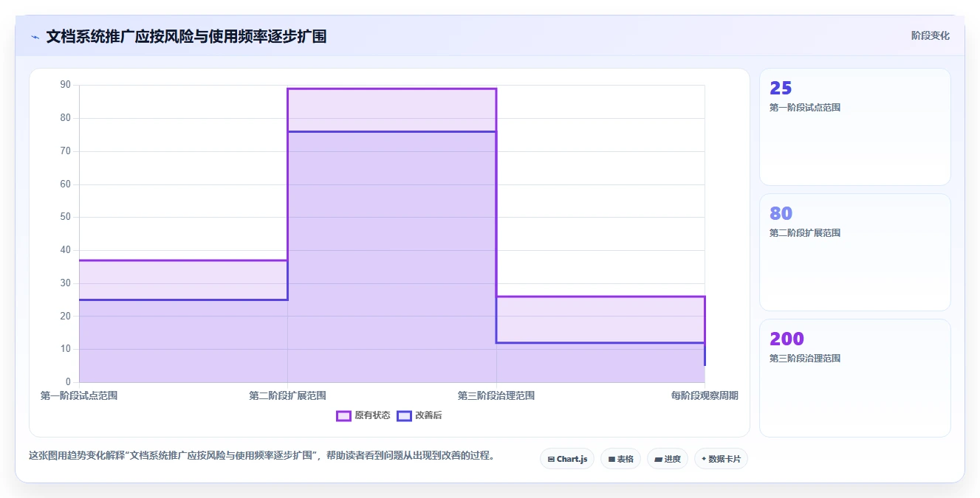Select the 数据卡片 tag chip
The image size is (980, 498).
721,459
